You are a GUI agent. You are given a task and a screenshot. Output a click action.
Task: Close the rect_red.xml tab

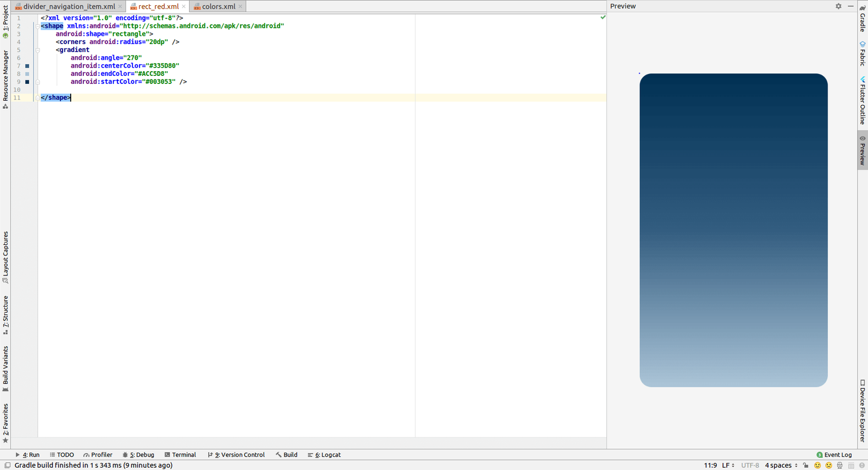click(x=184, y=6)
